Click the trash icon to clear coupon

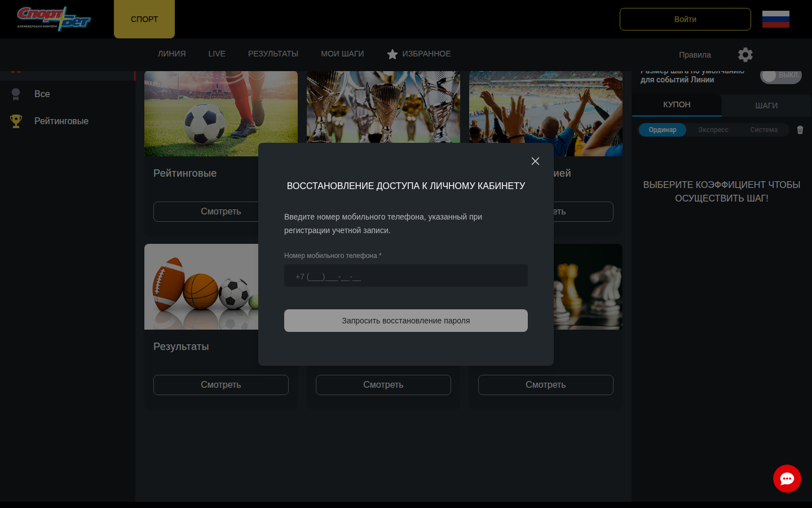[x=800, y=130]
